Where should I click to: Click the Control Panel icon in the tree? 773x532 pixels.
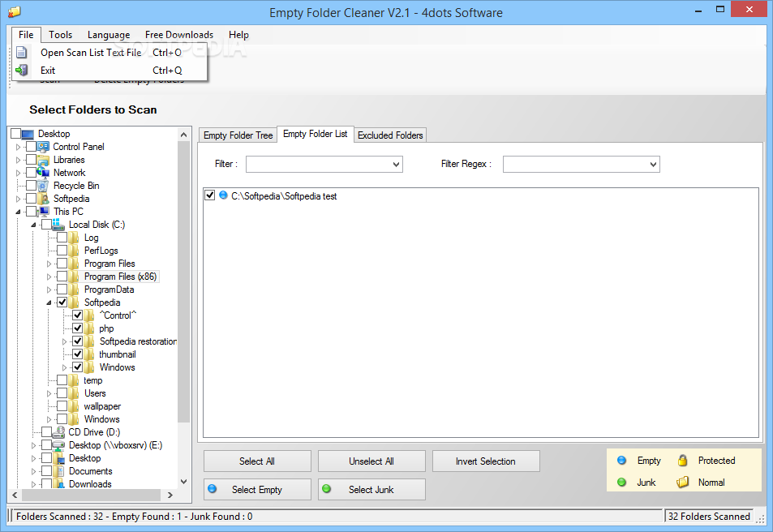click(43, 147)
